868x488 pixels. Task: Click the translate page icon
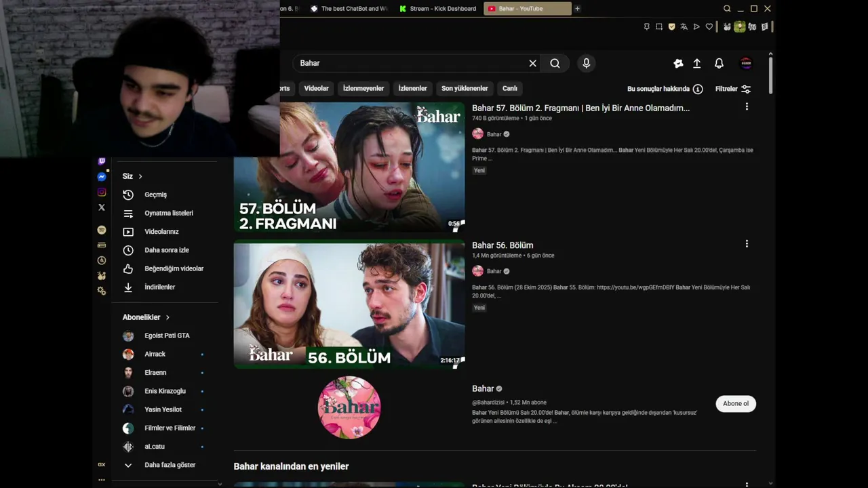click(684, 26)
